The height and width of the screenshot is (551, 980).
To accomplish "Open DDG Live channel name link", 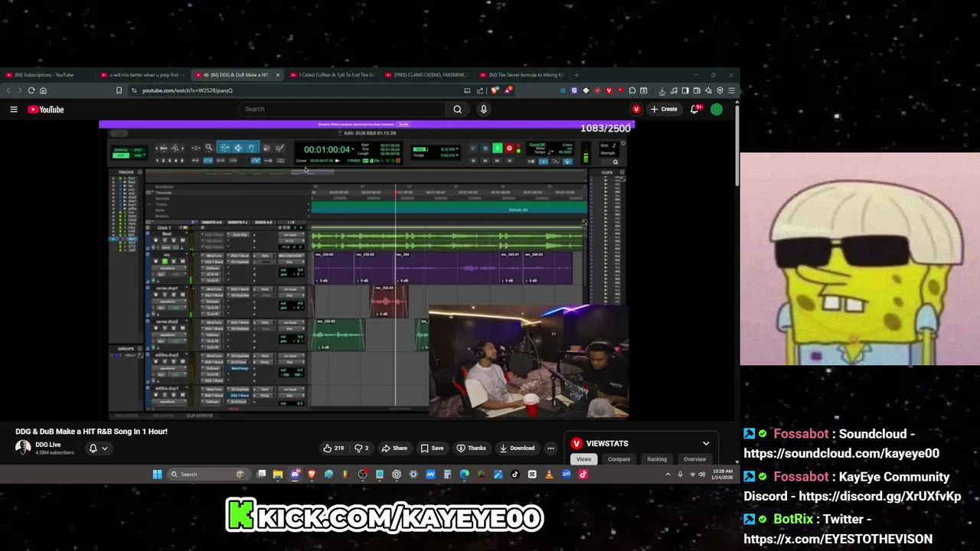I will pos(47,445).
